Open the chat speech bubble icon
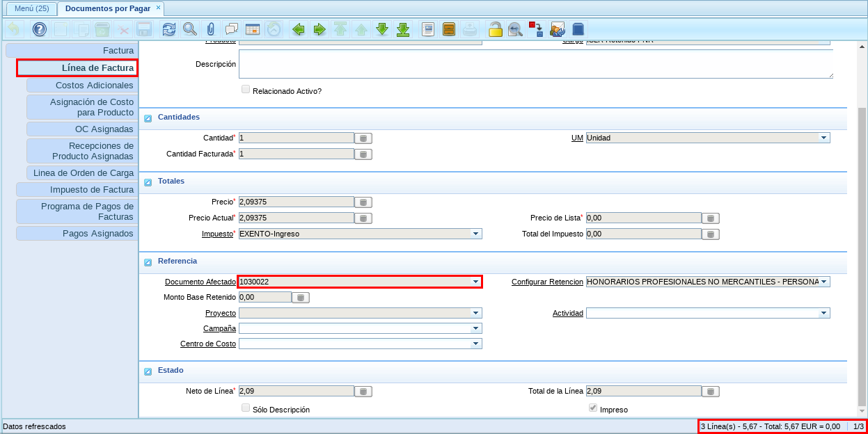 pos(232,29)
